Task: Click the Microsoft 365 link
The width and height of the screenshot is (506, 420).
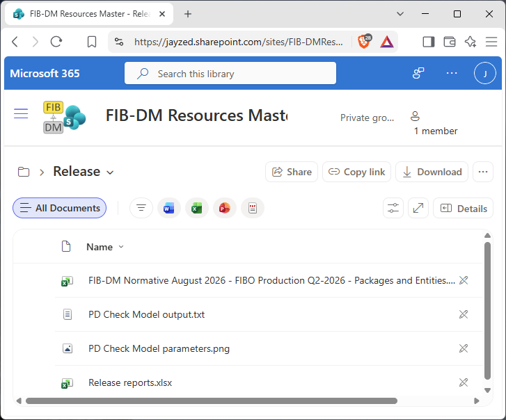Action: click(x=45, y=73)
